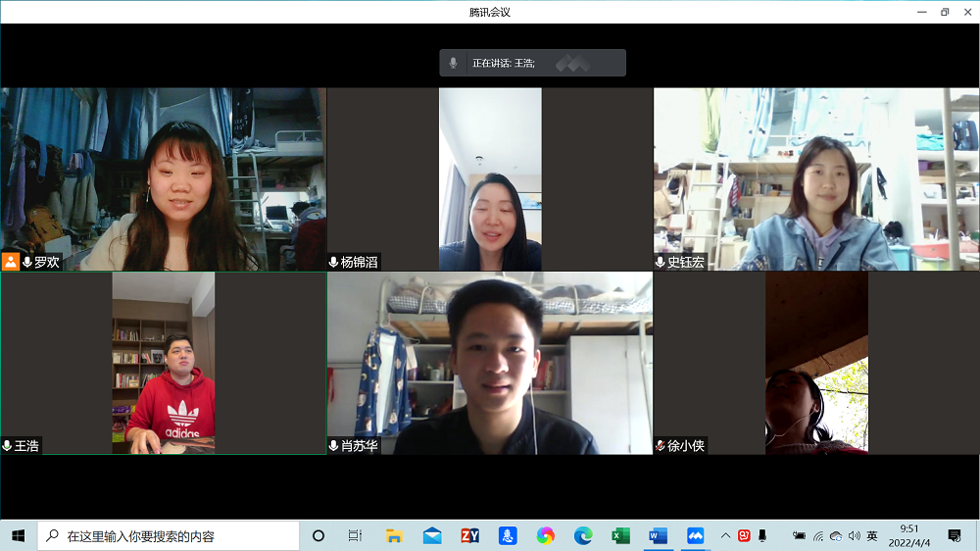Click the microphone icon next to 肖苏华

tap(334, 445)
